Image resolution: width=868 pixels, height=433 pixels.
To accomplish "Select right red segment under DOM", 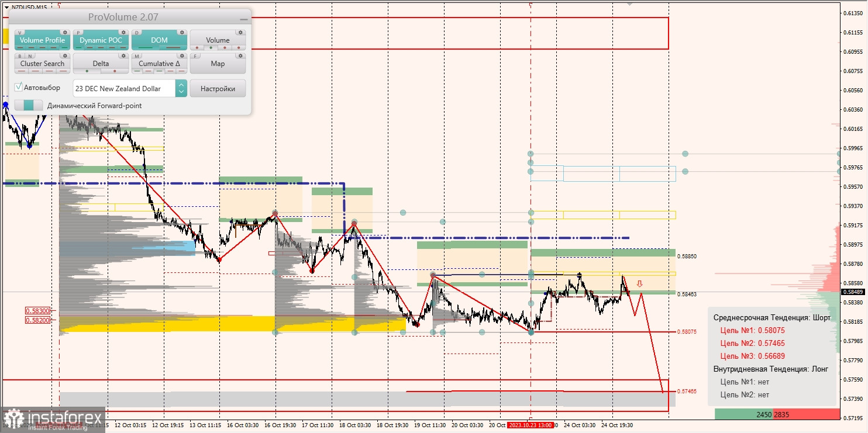I will (173, 47).
